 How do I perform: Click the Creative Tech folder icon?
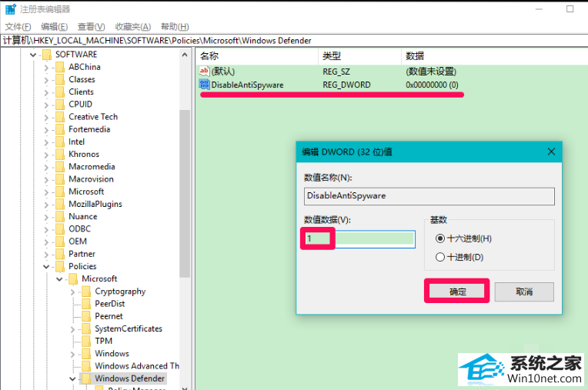pos(60,117)
